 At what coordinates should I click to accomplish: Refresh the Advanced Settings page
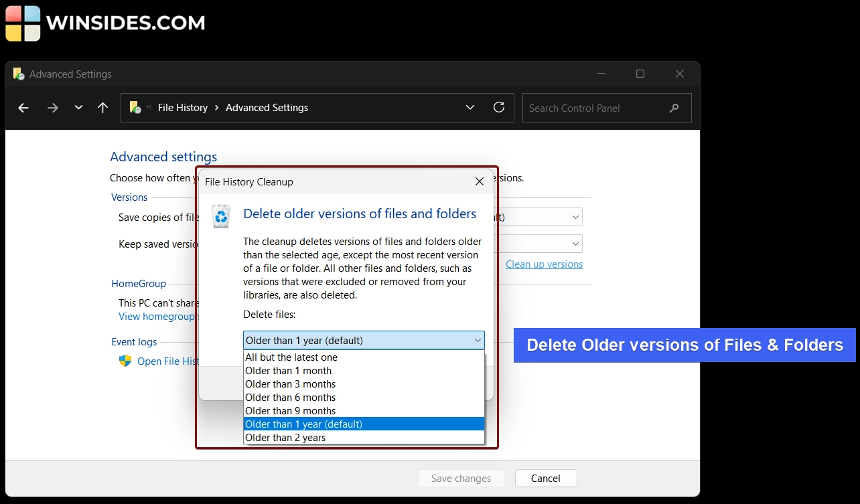coord(498,108)
